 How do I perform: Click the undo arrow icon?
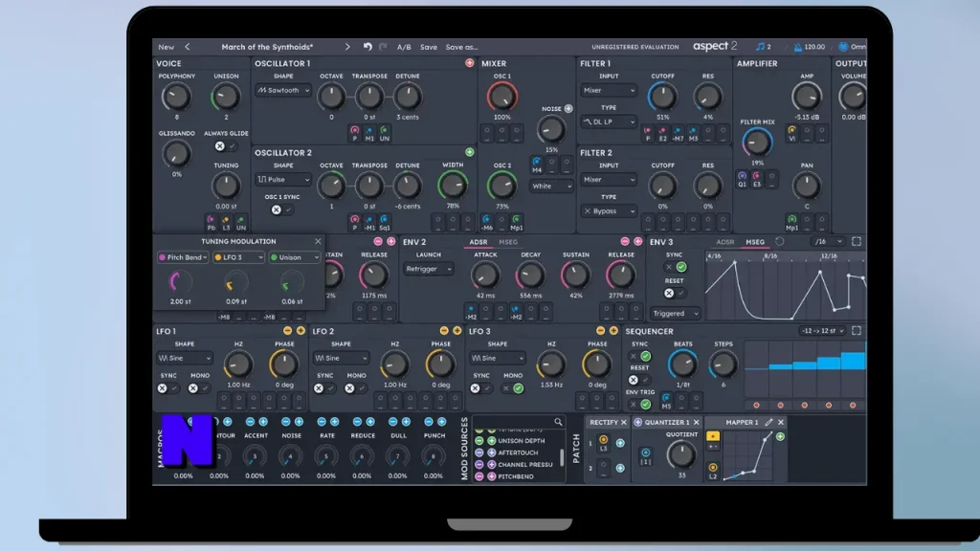coord(367,47)
